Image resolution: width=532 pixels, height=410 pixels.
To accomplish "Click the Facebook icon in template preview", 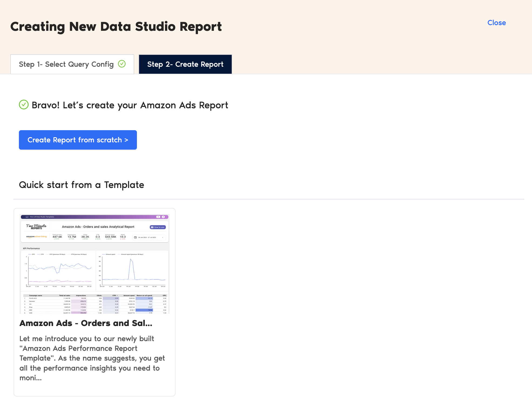I will click(x=163, y=217).
